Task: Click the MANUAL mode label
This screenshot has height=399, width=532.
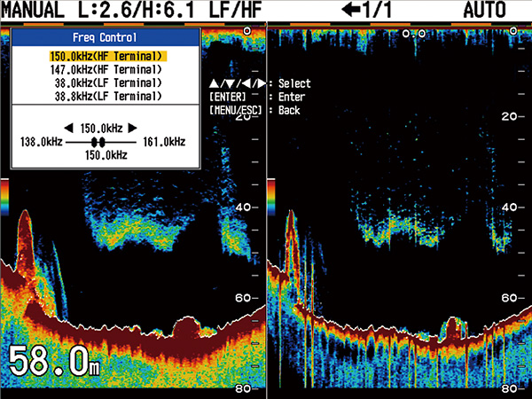Action: [33, 10]
